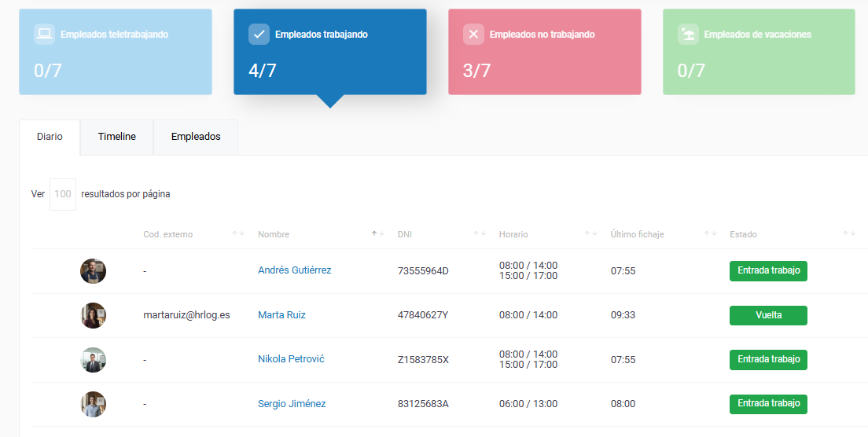Sort by the Horario column arrows

pyautogui.click(x=590, y=234)
